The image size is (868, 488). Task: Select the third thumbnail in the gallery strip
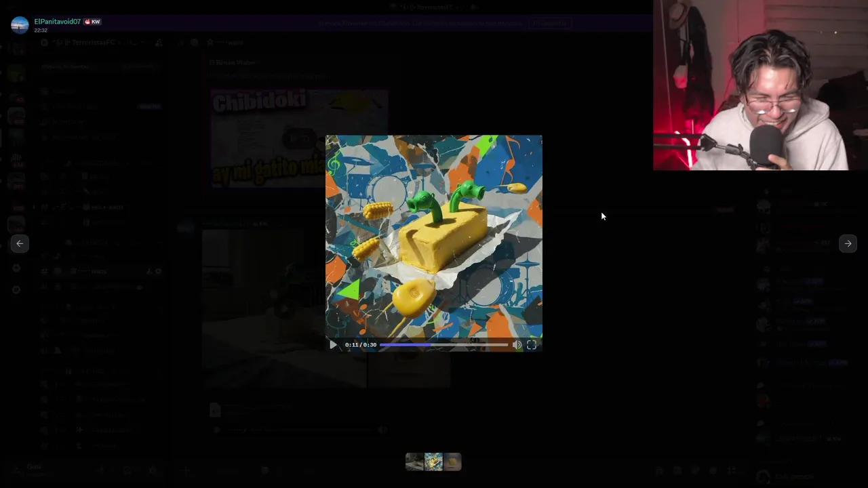coord(452,462)
